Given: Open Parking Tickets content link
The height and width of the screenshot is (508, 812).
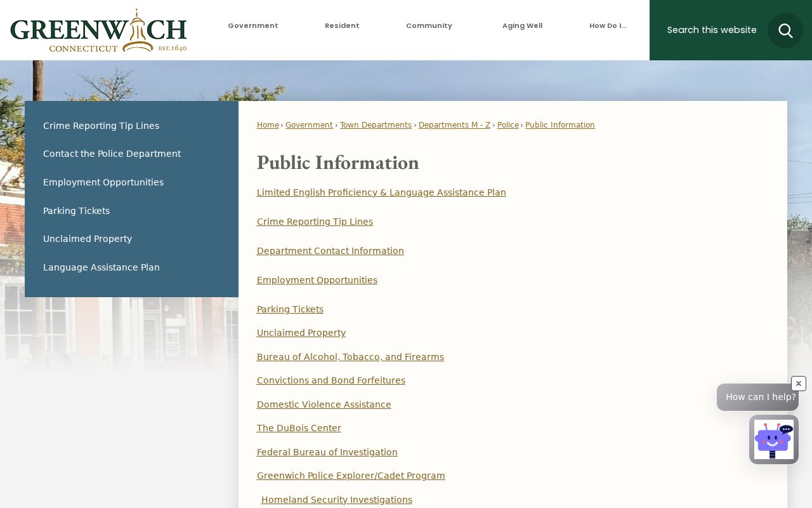Looking at the screenshot, I should click(x=290, y=309).
